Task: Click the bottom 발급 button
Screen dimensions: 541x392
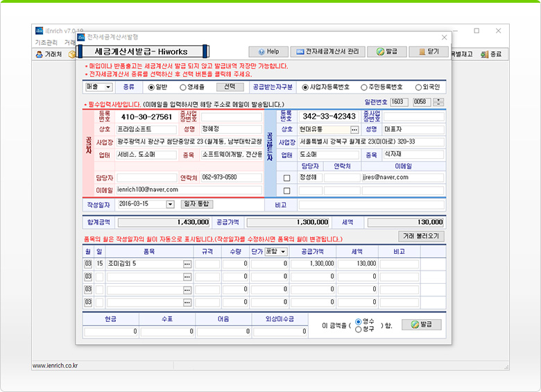Action: click(421, 325)
